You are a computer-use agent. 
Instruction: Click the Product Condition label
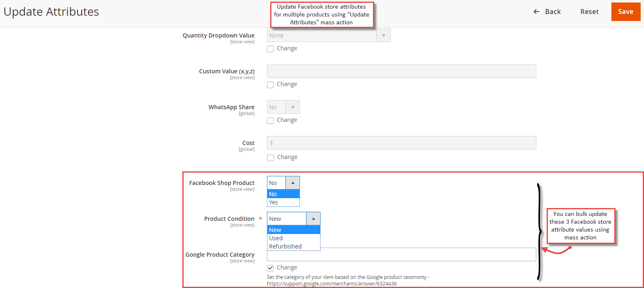229,219
